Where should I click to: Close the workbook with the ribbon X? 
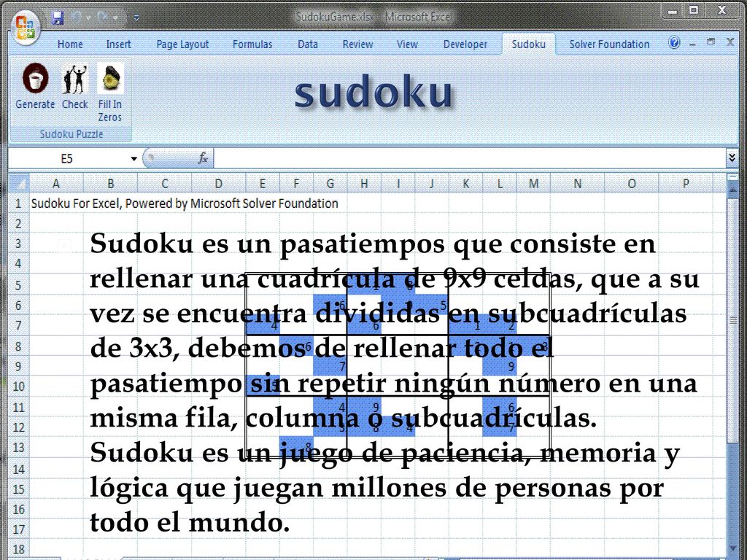729,42
